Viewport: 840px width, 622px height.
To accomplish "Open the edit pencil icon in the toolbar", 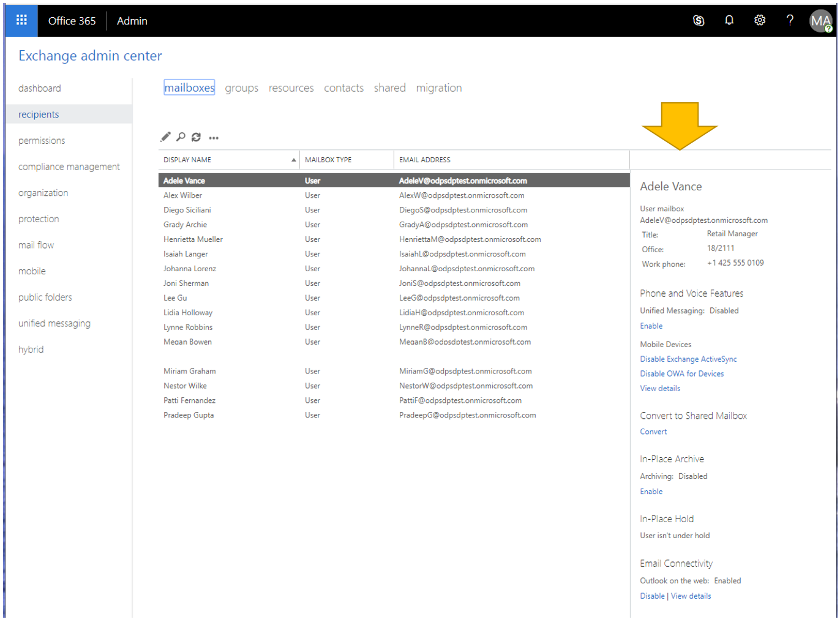I will pos(165,137).
